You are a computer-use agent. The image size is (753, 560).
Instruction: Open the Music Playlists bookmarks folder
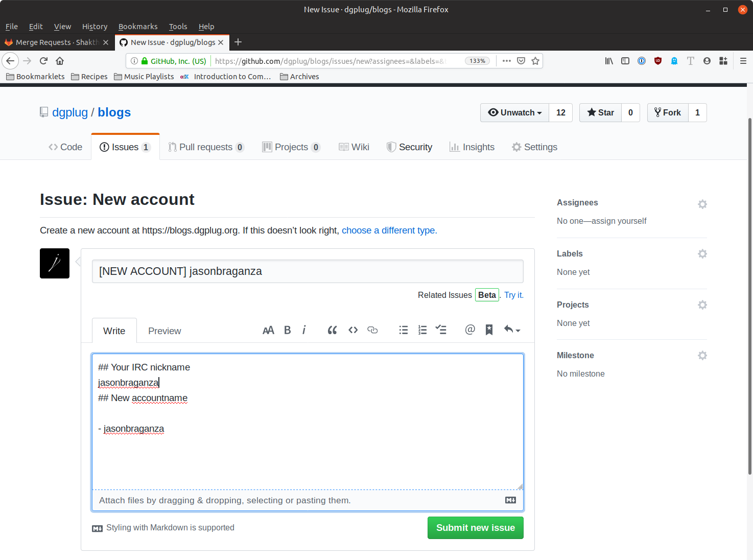pos(144,77)
